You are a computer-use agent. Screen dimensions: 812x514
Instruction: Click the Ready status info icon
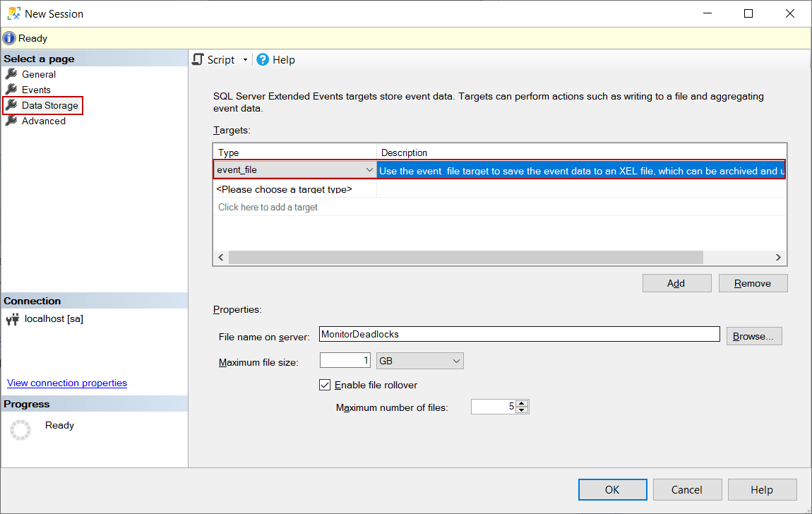point(8,37)
